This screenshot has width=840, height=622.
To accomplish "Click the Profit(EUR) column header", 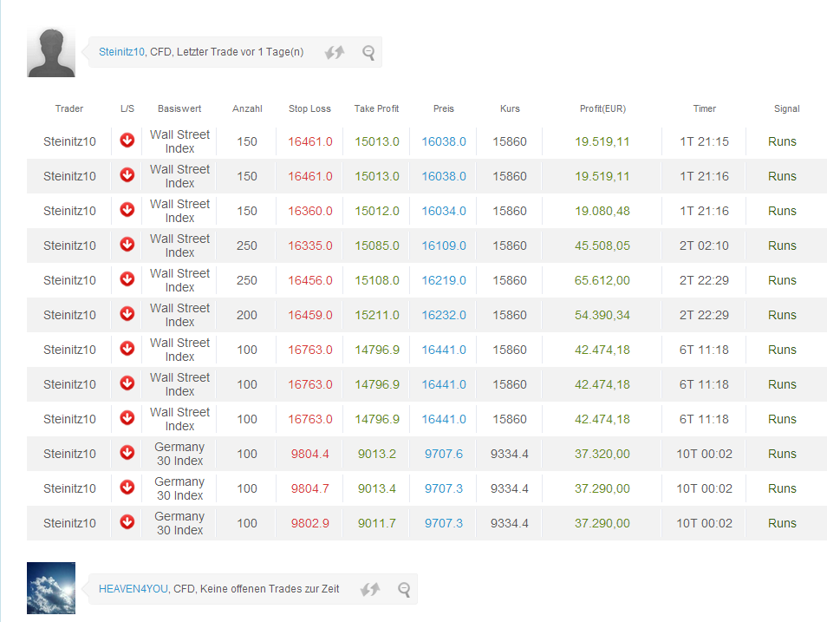I will 602,108.
